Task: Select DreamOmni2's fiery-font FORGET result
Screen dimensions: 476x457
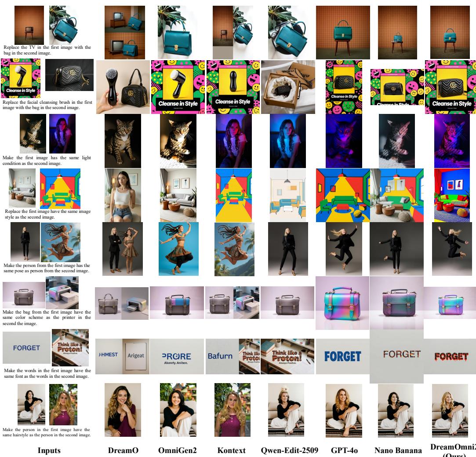Action: click(451, 356)
